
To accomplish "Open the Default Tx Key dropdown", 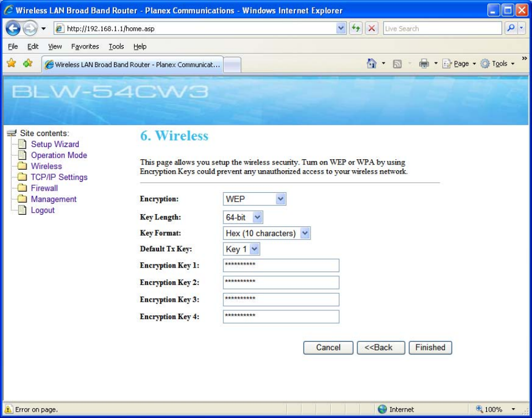I will point(242,250).
